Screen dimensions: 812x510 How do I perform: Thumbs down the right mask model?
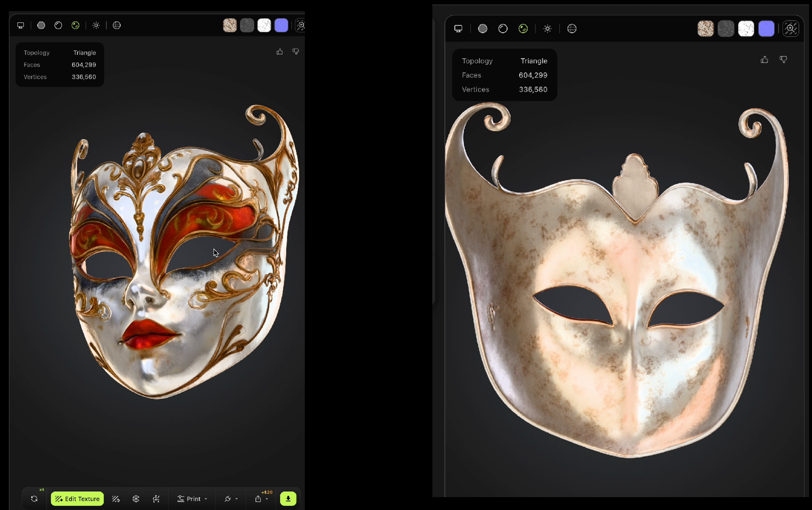point(783,59)
